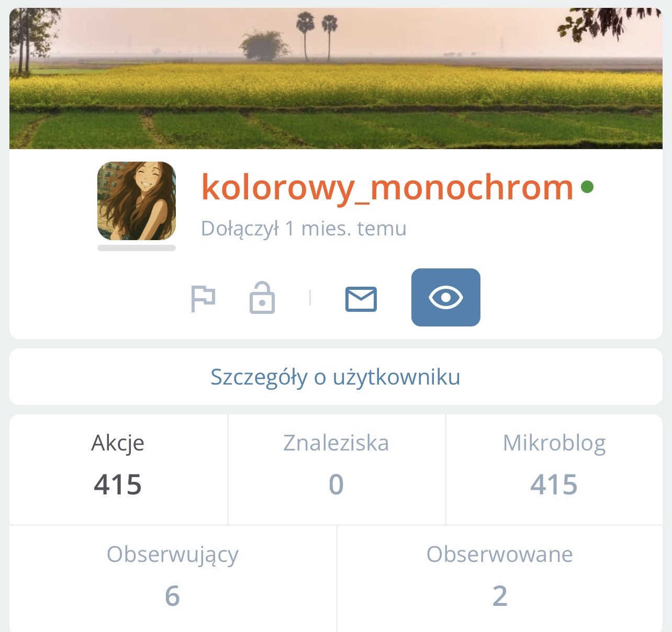Click the gray rank bar under avatar
Screen dimensions: 672x632
(137, 248)
